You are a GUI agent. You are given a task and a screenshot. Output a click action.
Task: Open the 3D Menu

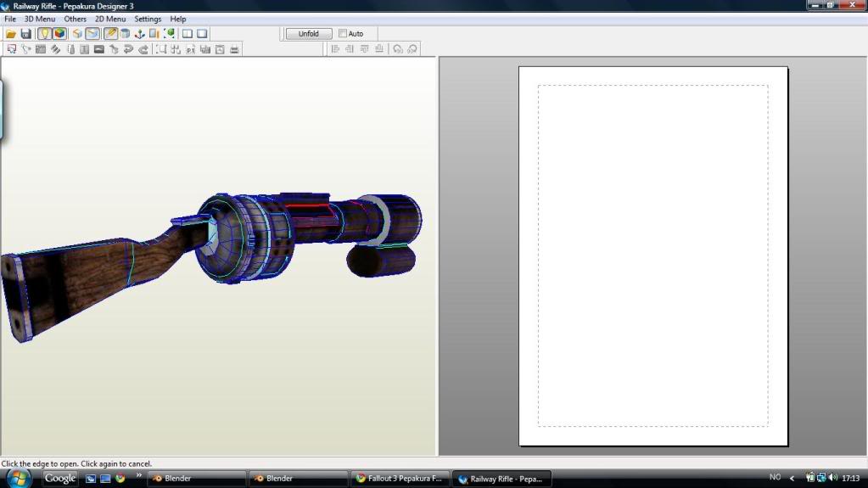[39, 19]
